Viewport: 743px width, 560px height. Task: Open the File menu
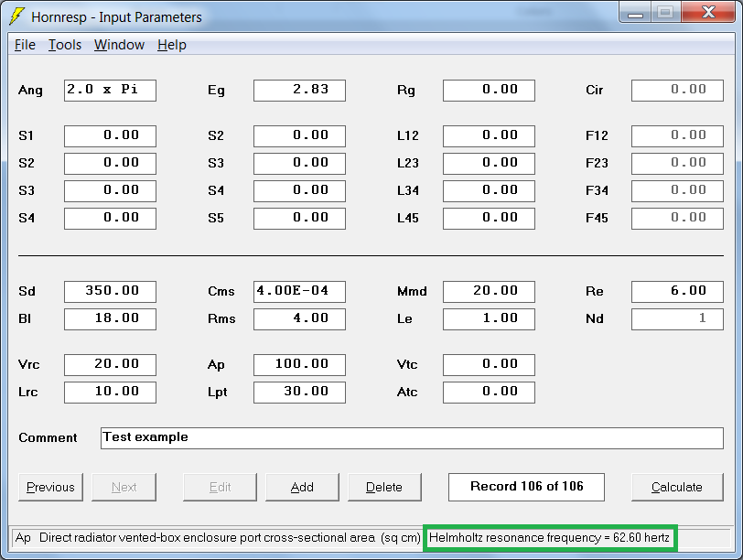[25, 45]
